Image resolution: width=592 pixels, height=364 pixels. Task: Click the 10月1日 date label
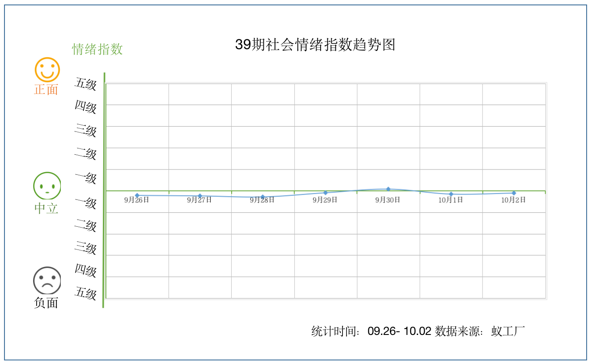tap(451, 200)
